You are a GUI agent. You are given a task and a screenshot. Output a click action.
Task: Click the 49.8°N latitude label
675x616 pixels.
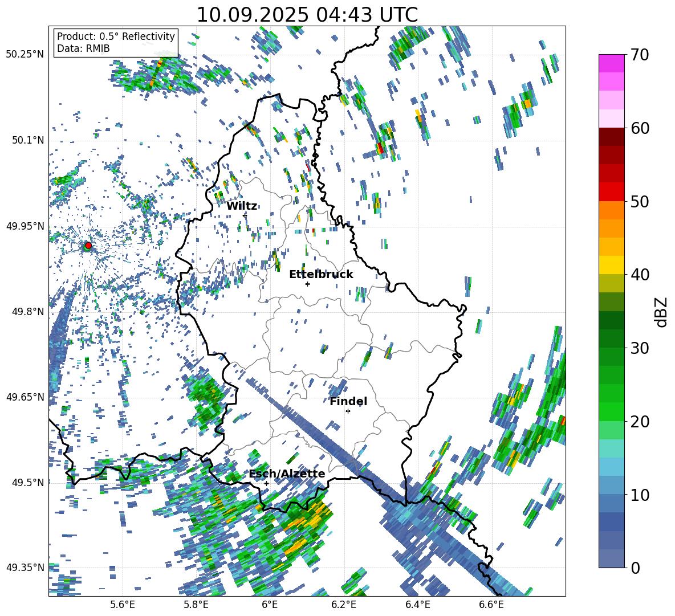28,312
